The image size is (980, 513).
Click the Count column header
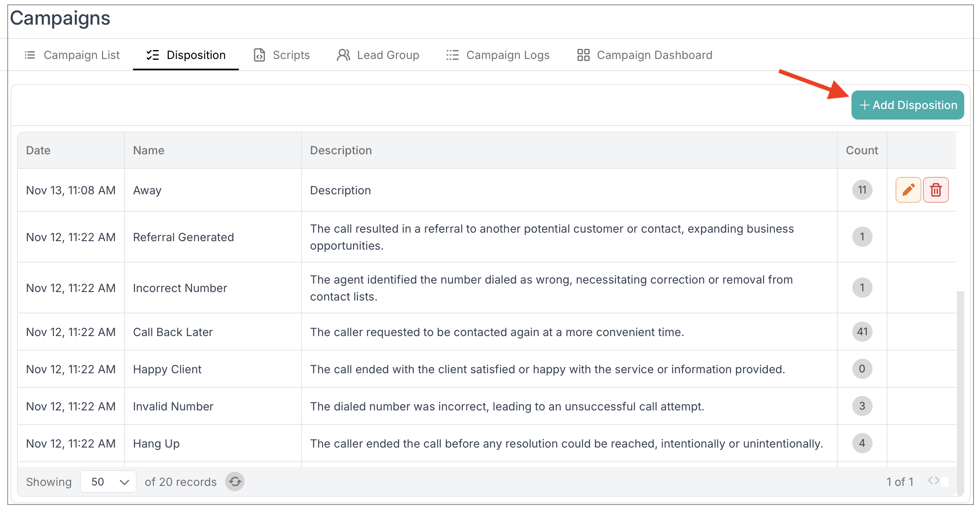coord(862,150)
